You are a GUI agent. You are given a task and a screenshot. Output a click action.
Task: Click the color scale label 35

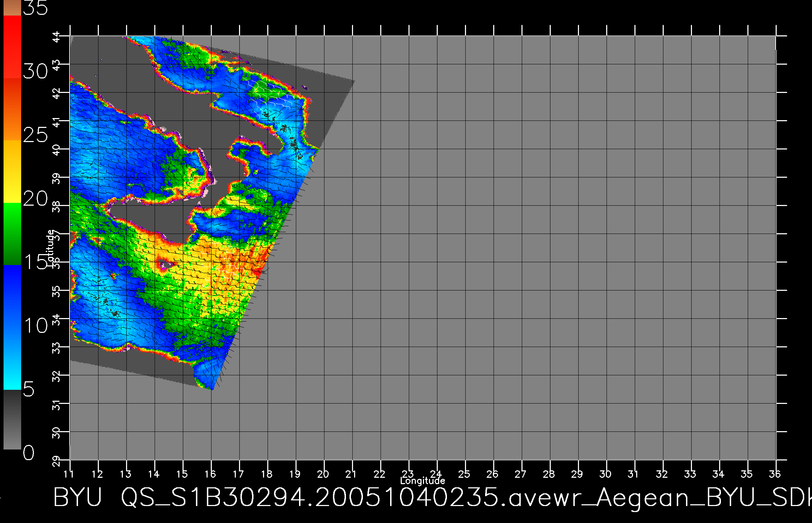click(x=35, y=8)
